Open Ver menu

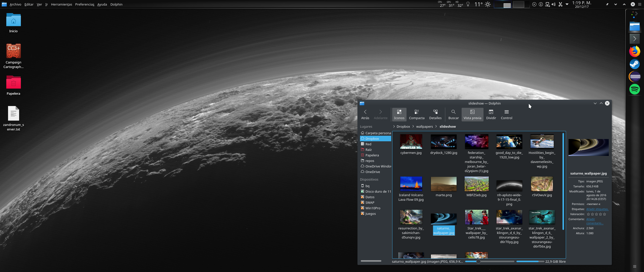[39, 4]
